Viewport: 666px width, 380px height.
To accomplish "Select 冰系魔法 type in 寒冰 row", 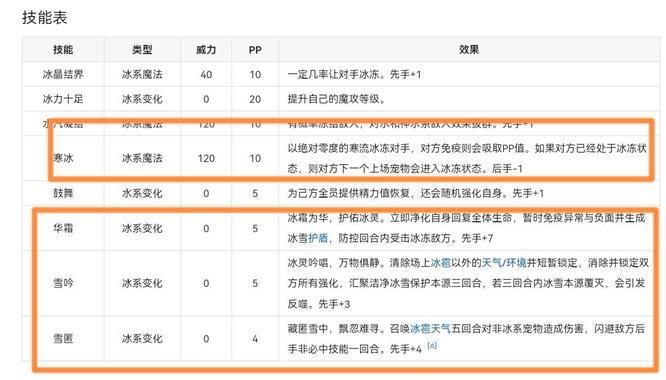I will pos(142,158).
